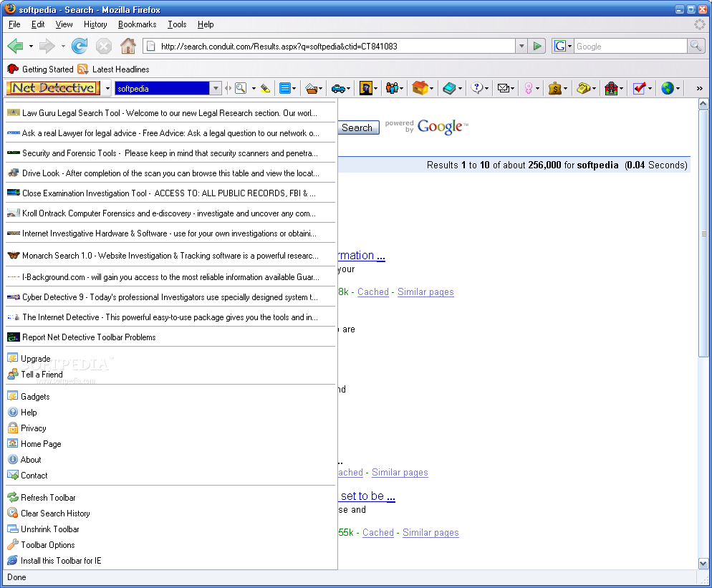This screenshot has height=588, width=712.
Task: Choose Report Net Detective Toolbar Problems
Action: tap(170, 337)
